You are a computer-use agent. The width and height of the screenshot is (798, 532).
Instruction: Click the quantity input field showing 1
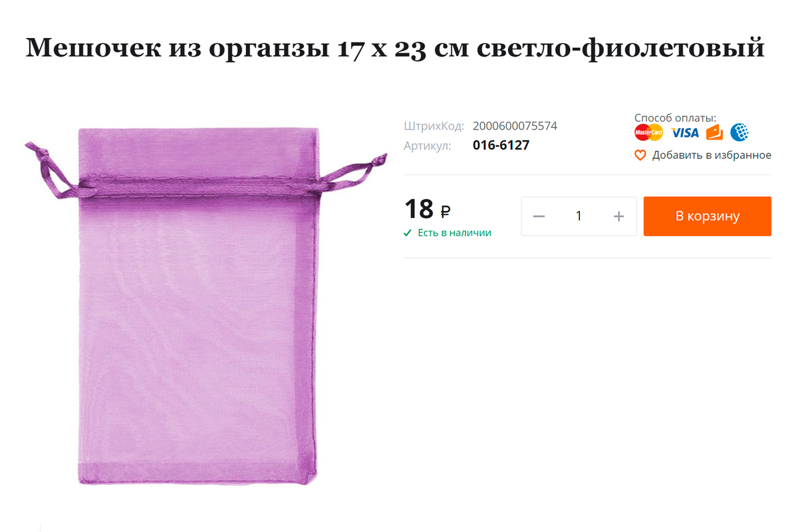point(579,216)
